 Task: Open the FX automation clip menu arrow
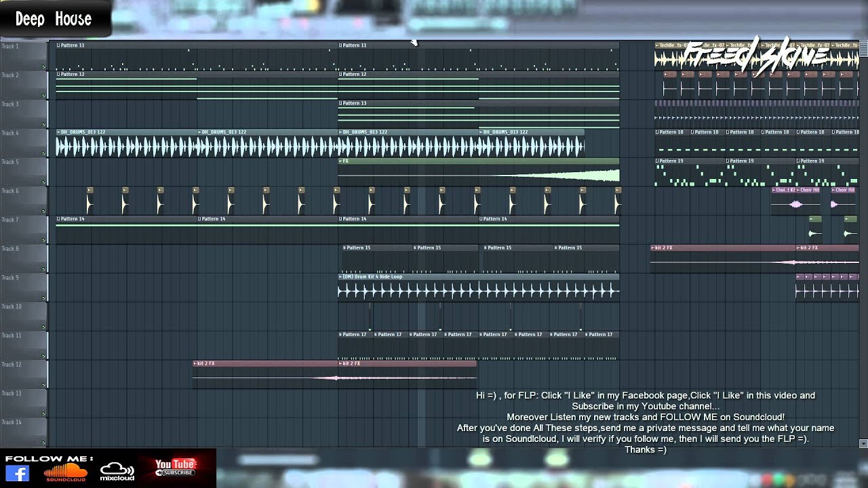point(340,161)
